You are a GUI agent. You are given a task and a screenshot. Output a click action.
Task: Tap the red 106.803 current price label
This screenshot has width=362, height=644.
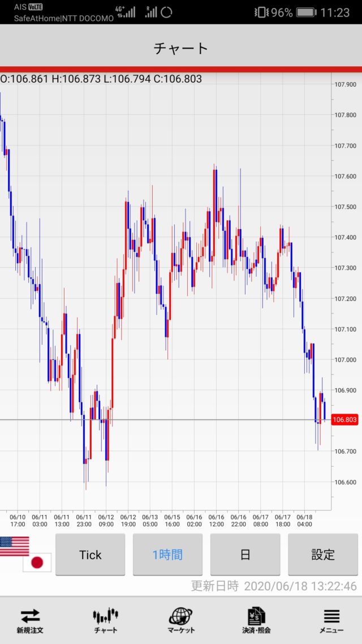[x=345, y=420]
